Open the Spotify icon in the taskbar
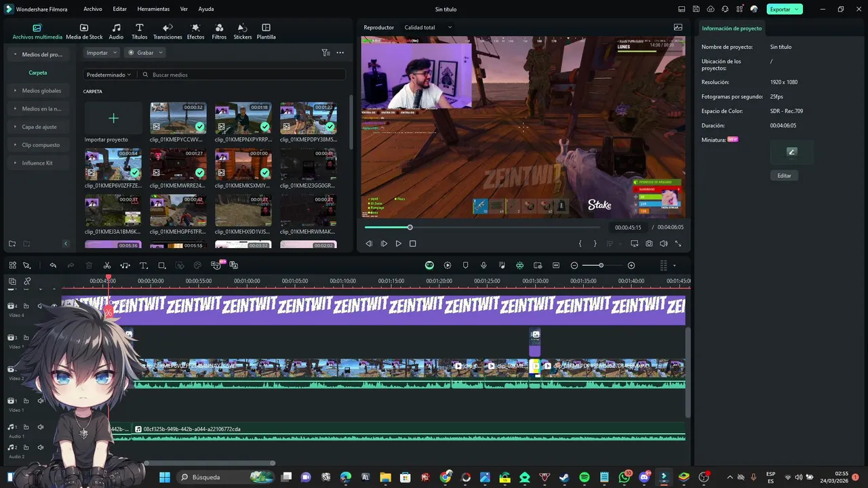The width and height of the screenshot is (868, 488). click(585, 477)
